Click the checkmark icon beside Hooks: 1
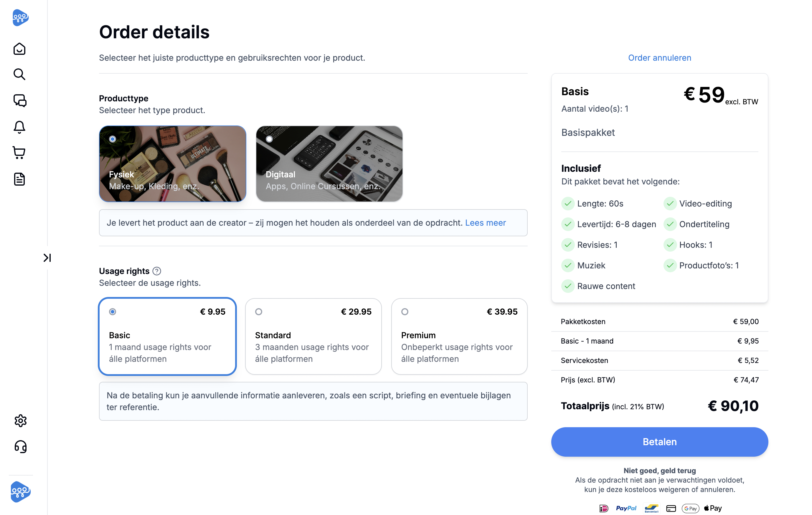 [670, 245]
